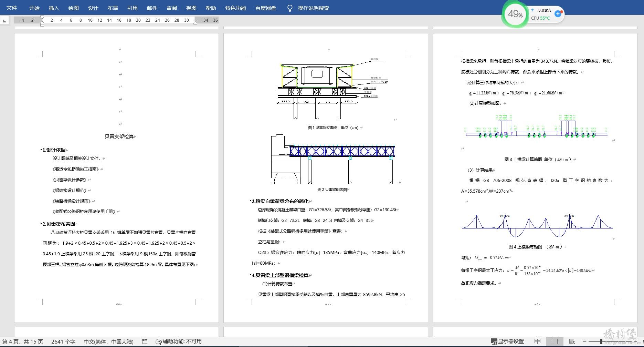Screen dimensions: 644x347
Task: Select the bending moment diagram image
Action: pos(537,225)
